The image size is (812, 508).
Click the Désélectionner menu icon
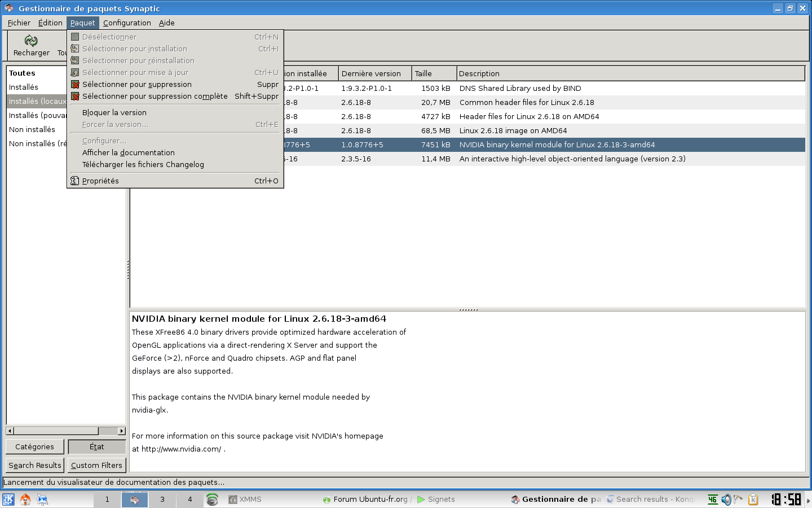[x=75, y=37]
